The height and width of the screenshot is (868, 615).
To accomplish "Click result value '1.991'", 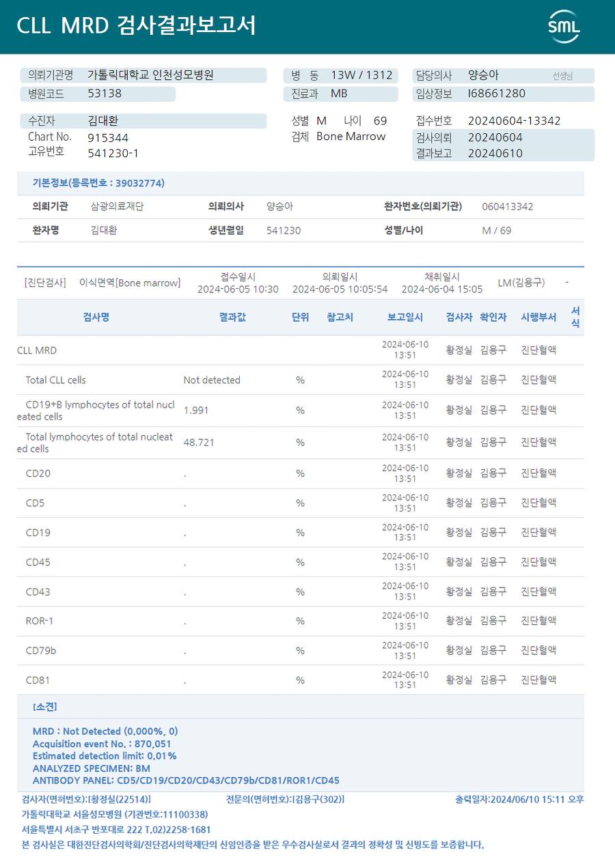I will coord(196,410).
